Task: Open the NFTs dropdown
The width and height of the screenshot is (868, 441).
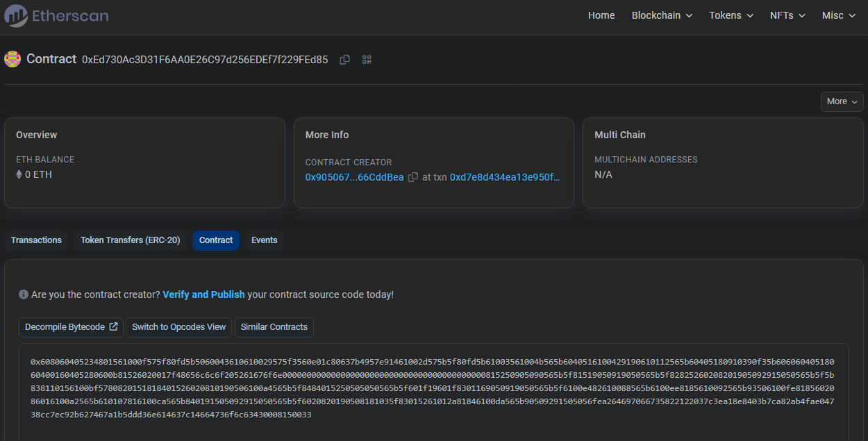Action: (x=787, y=15)
